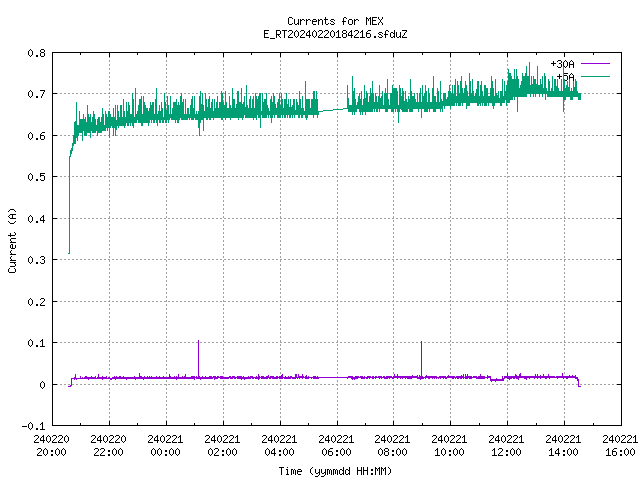The image size is (640, 480).
Task: Click the 'Time (yymmdd HH:MM)' x-axis label
Action: (x=335, y=471)
